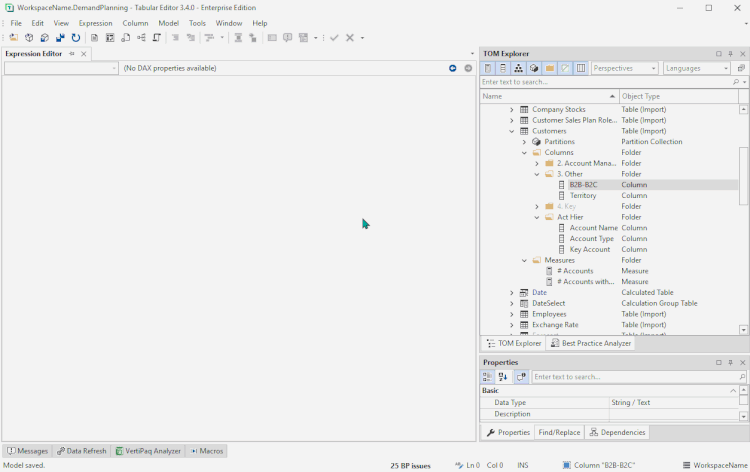The image size is (750, 472).
Task: Open the Find/Replace tab
Action: (559, 432)
